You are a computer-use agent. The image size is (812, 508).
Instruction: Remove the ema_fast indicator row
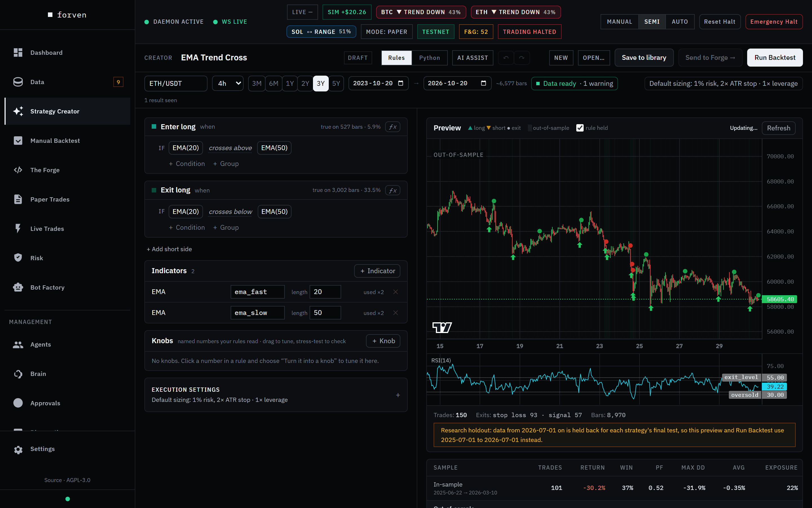click(x=396, y=292)
